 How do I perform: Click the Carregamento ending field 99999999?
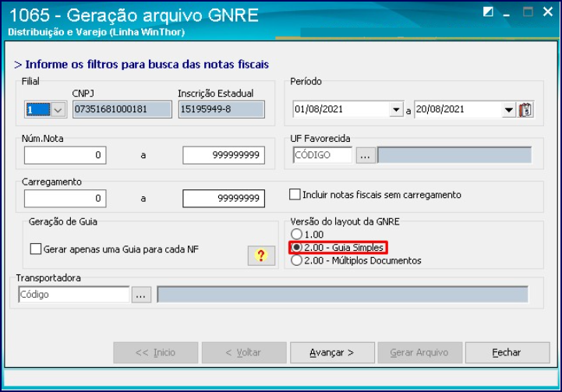tap(224, 199)
